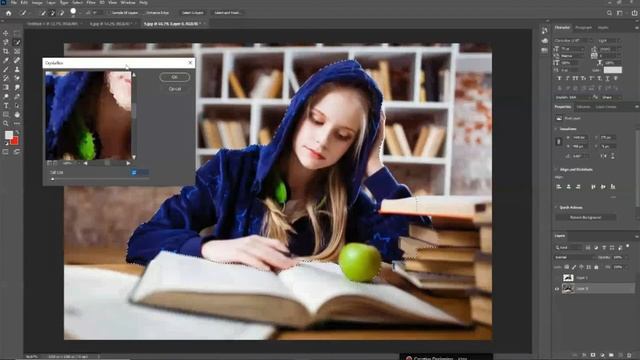The width and height of the screenshot is (640, 360).
Task: Open the Edit Toolbar ellipsis menu
Action: (x=17, y=123)
